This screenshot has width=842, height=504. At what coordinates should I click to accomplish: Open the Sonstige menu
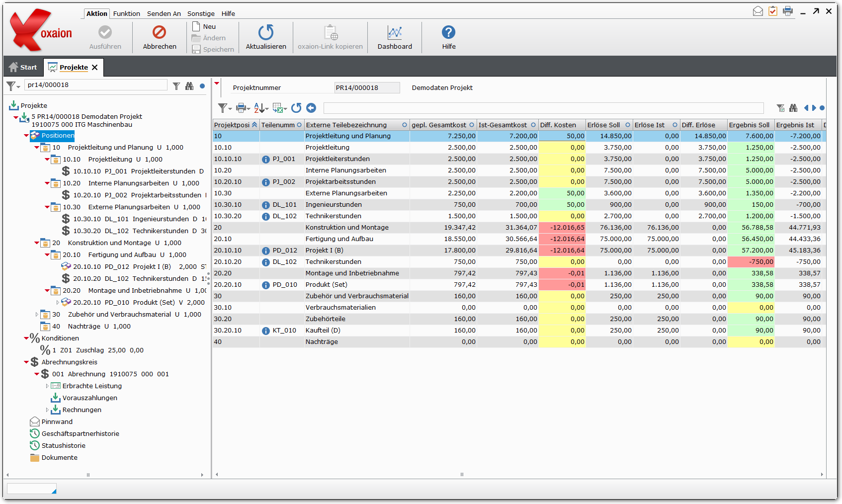[201, 13]
